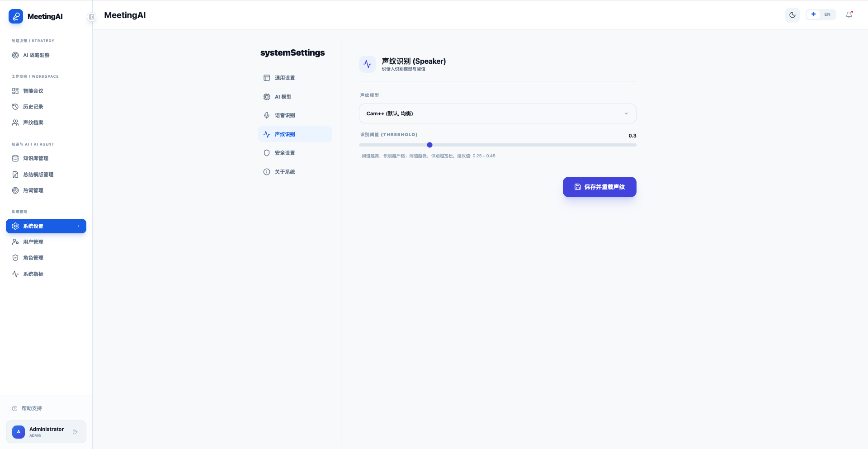Click the MeetingAI logo icon
868x449 pixels.
point(16,16)
